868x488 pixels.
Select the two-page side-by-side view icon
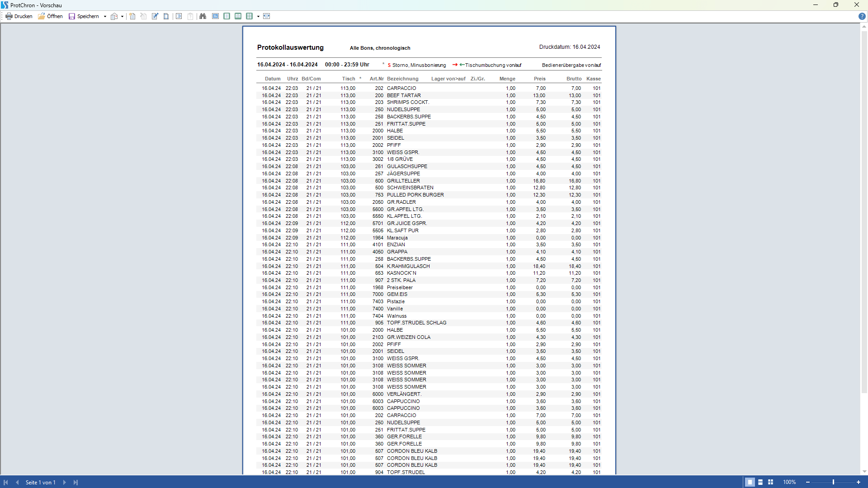pos(238,16)
